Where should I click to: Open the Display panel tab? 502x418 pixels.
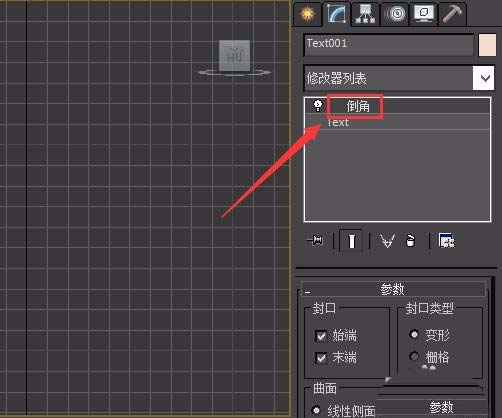pyautogui.click(x=424, y=14)
